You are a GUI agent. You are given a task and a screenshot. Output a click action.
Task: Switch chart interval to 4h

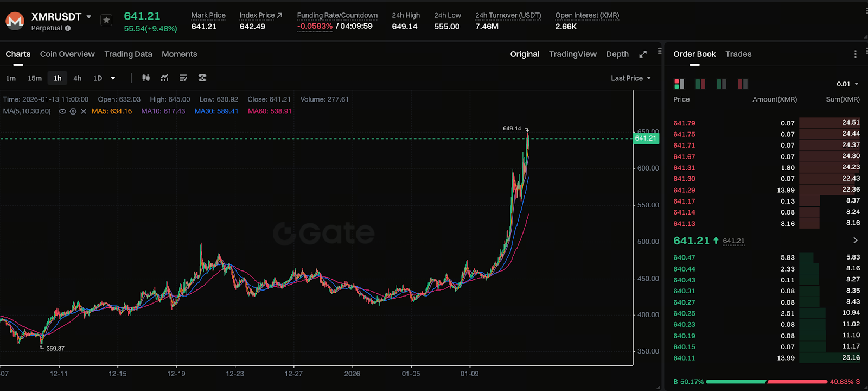[x=78, y=78]
